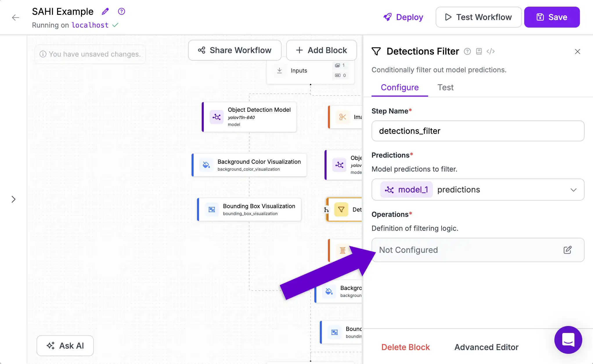Image resolution: width=593 pixels, height=364 pixels.
Task: Click the Ask AI sparkle icon
Action: [51, 346]
